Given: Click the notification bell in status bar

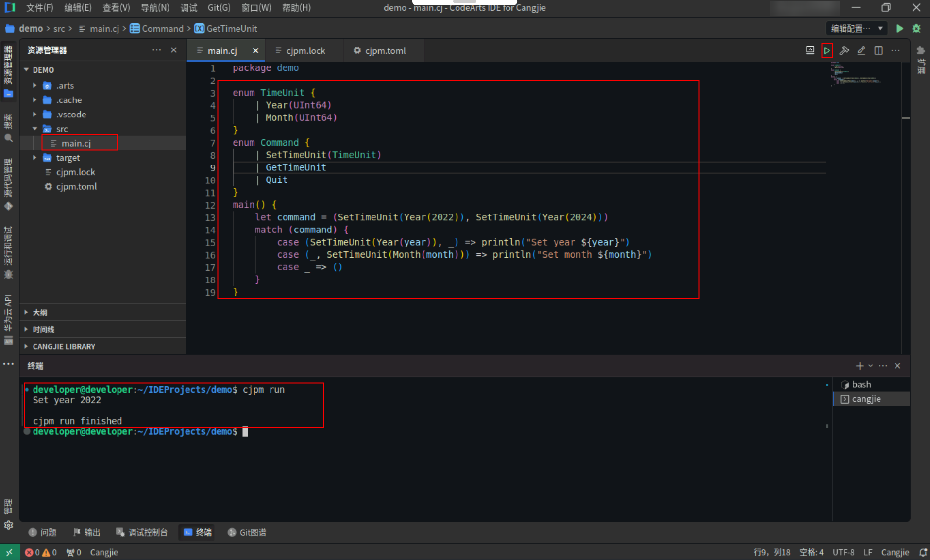Looking at the screenshot, I should (x=923, y=552).
